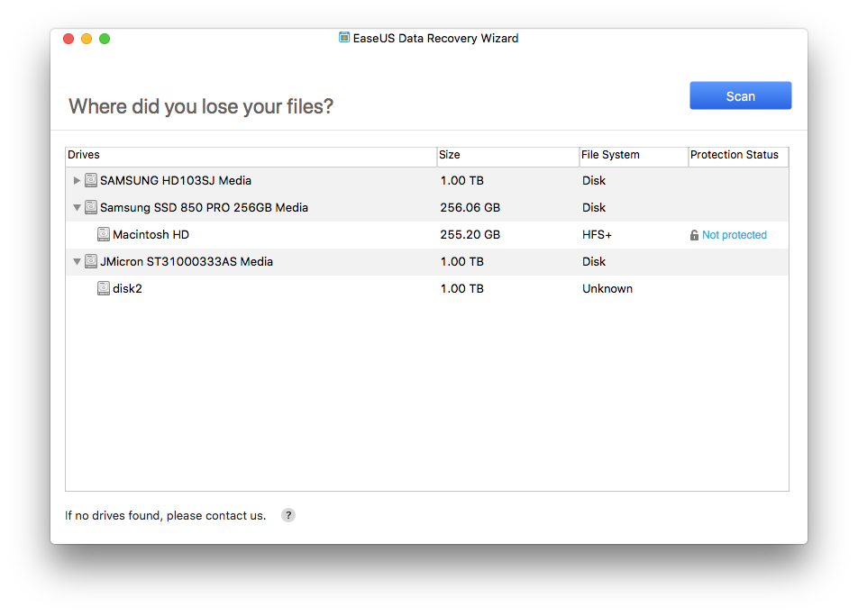Screen dimensions: 858x616
Task: Select the disk2 volume row
Action: [427, 288]
